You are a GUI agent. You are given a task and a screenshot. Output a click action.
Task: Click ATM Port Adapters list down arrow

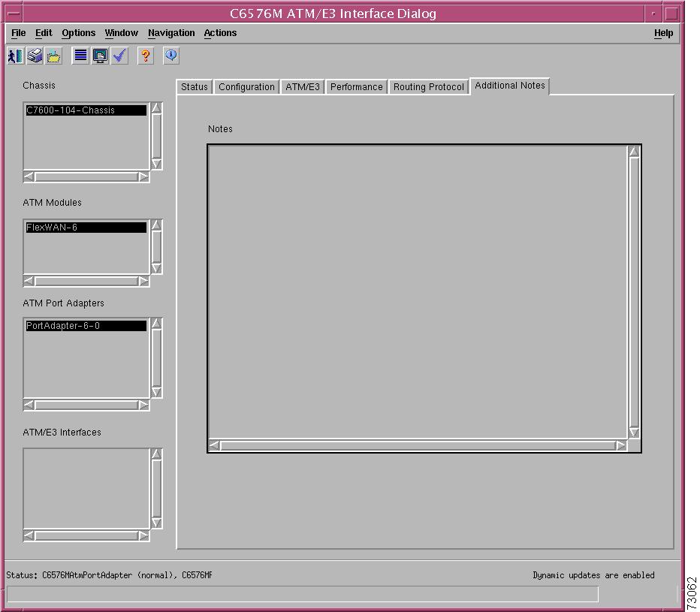(x=156, y=392)
